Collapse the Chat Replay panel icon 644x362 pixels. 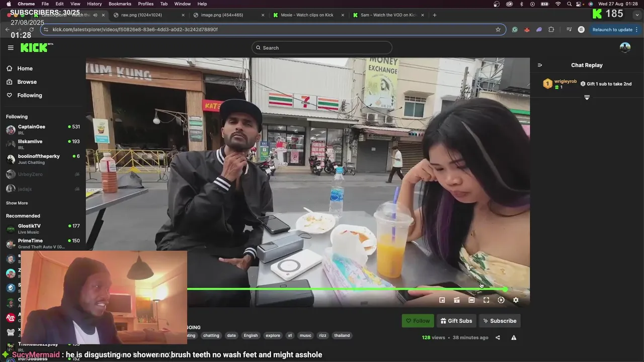click(540, 65)
